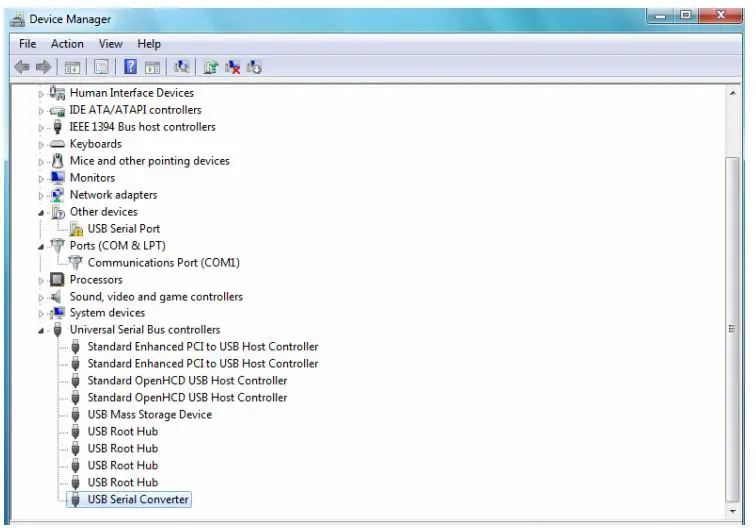Expand the Processors node arrow

tap(40, 281)
